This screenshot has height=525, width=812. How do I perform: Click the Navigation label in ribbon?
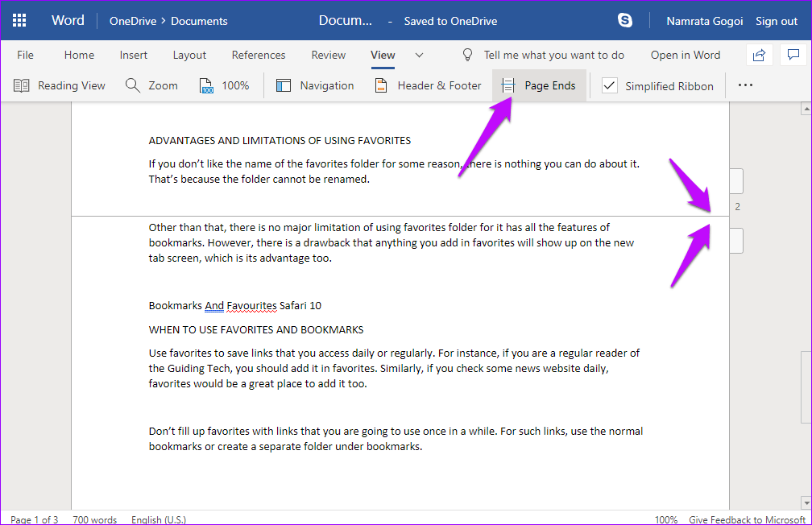click(x=327, y=85)
